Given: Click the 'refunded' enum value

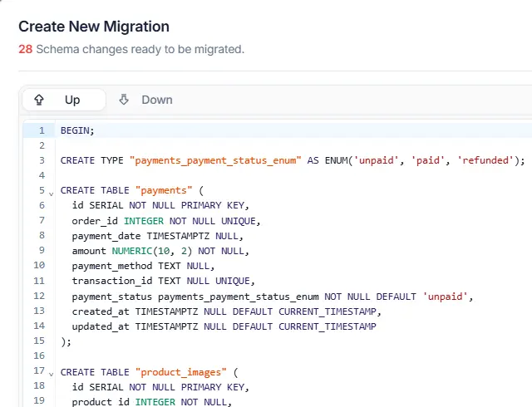Looking at the screenshot, I should click(x=485, y=160).
